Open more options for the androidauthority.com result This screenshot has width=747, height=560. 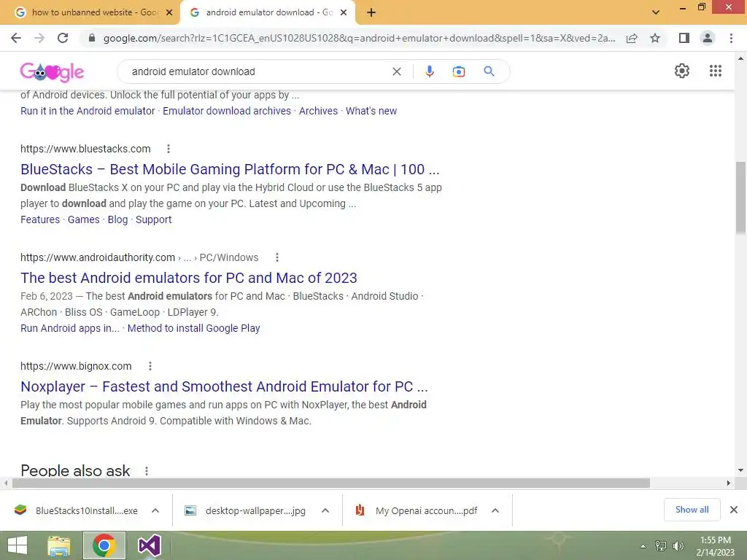(276, 257)
